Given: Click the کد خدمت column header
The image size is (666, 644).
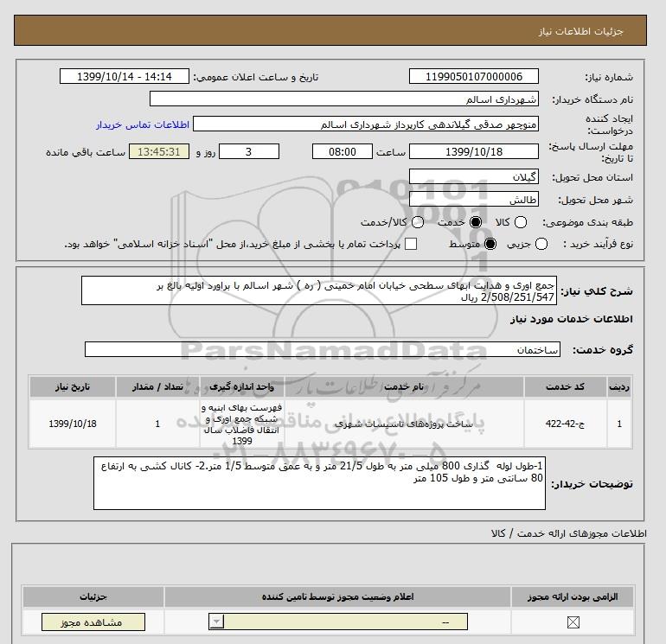Looking at the screenshot, I should 565,386.
